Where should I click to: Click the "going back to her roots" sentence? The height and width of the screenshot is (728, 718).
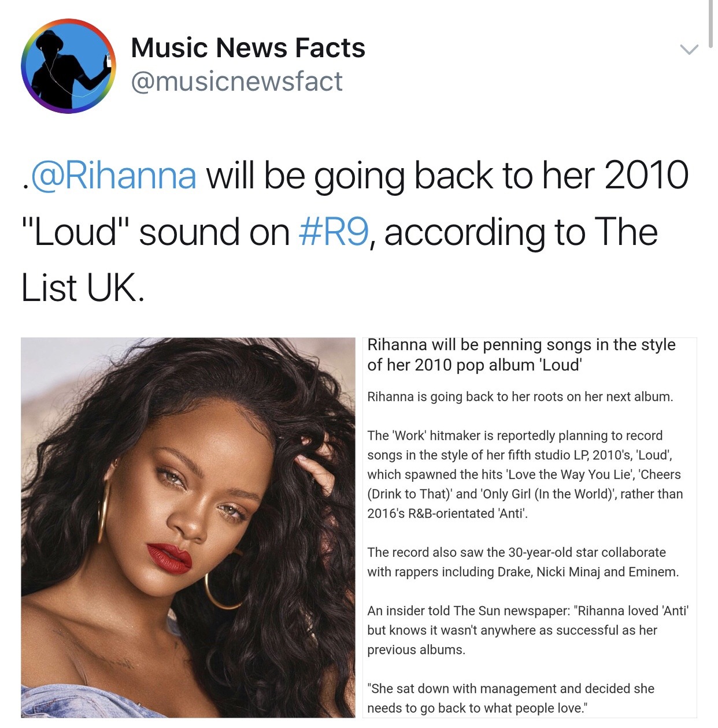(520, 397)
